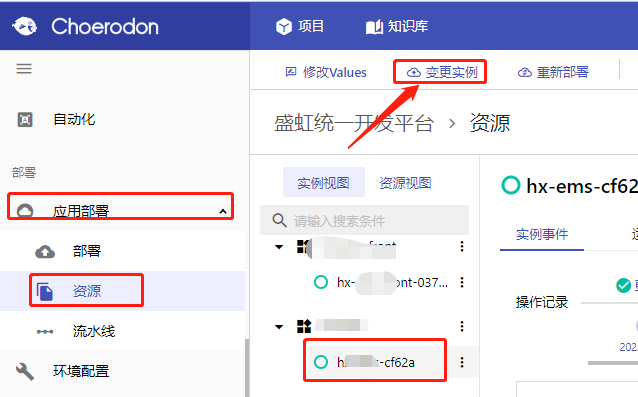The width and height of the screenshot is (638, 397).
Task: Click the 自动化 sidebar icon
Action: [x=25, y=120]
